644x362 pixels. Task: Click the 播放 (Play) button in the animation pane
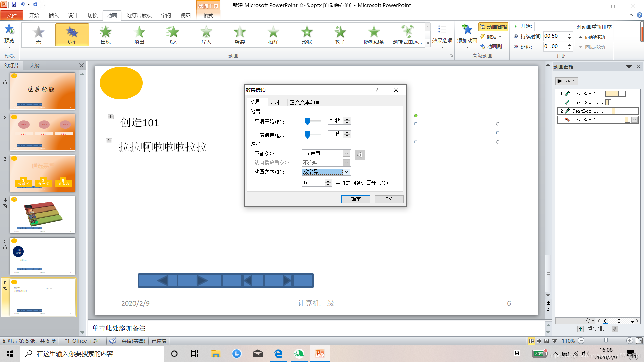567,81
